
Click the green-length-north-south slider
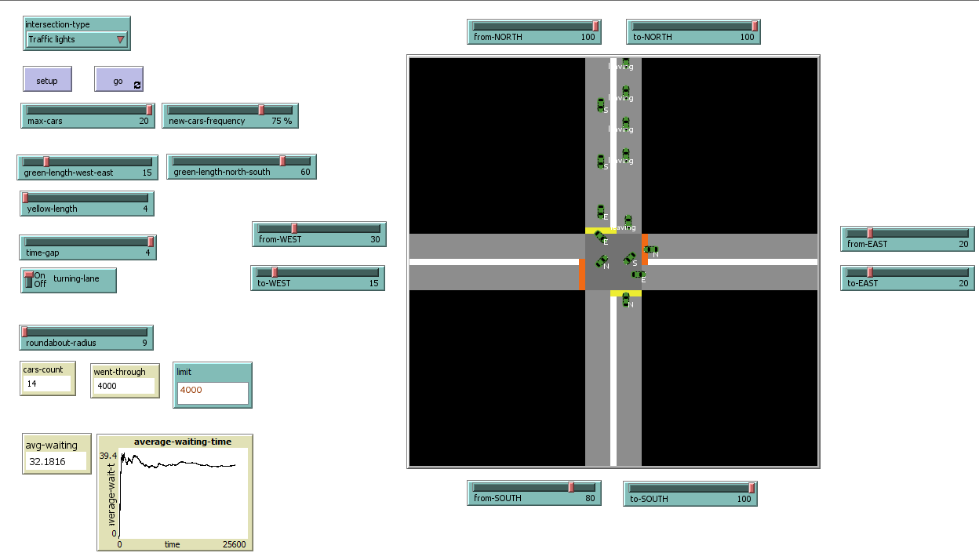tap(241, 162)
